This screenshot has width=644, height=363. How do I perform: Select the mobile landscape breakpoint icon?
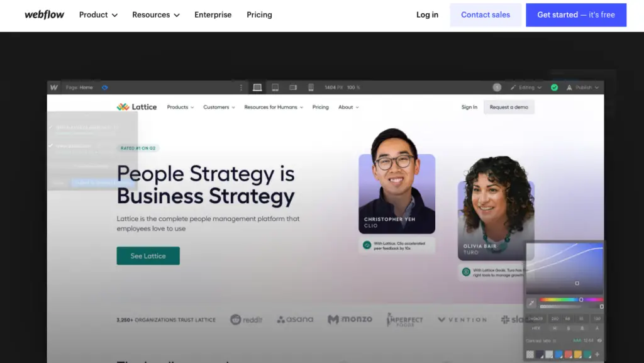point(293,87)
